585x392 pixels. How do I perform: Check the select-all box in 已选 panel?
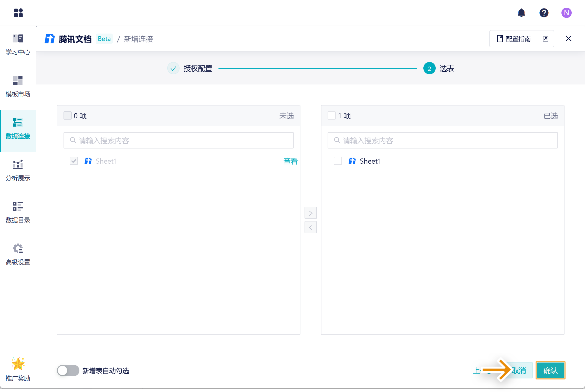(x=332, y=115)
